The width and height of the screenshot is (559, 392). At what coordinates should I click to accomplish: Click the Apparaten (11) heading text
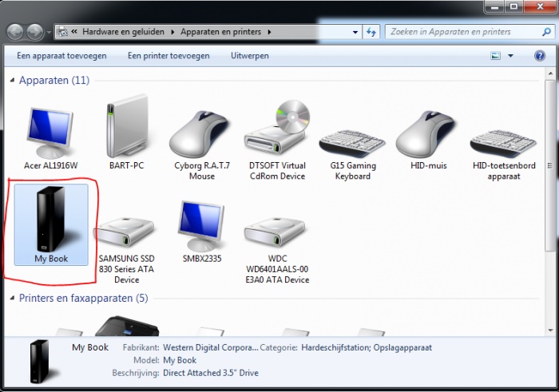click(x=54, y=80)
